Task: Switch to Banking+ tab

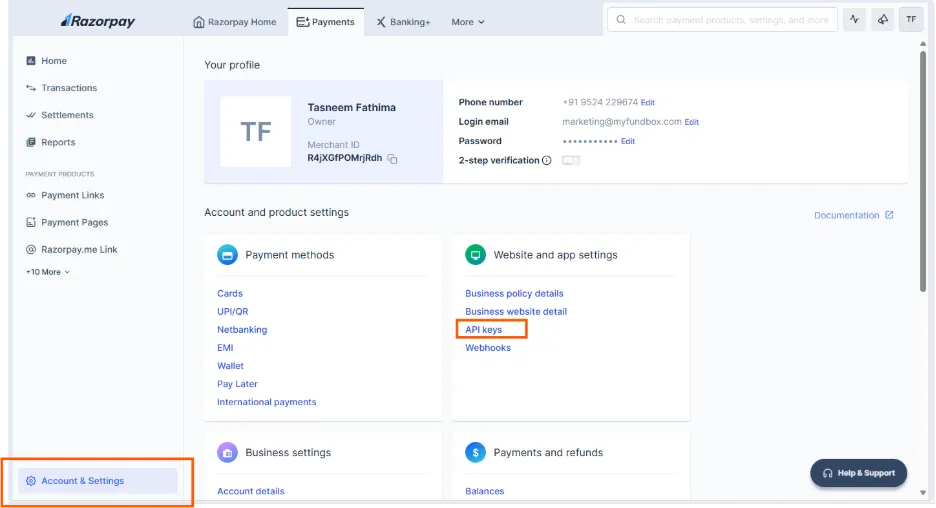Action: 403,22
